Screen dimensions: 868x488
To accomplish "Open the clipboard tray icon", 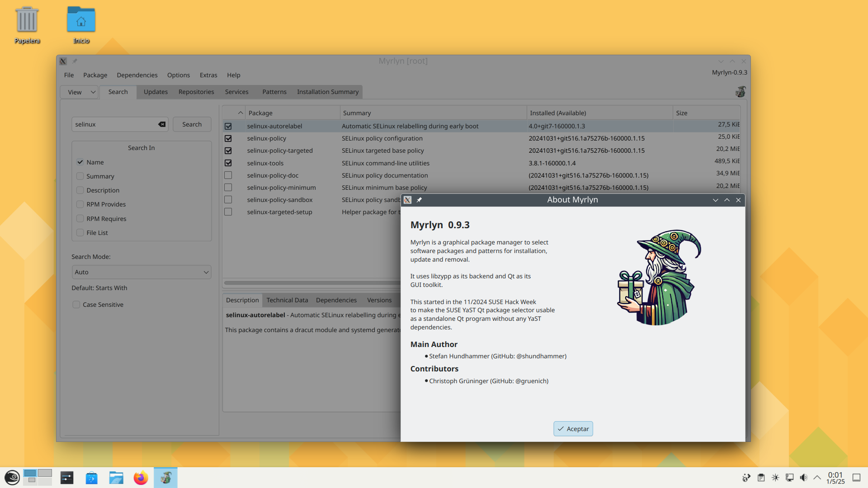I will [x=761, y=478].
